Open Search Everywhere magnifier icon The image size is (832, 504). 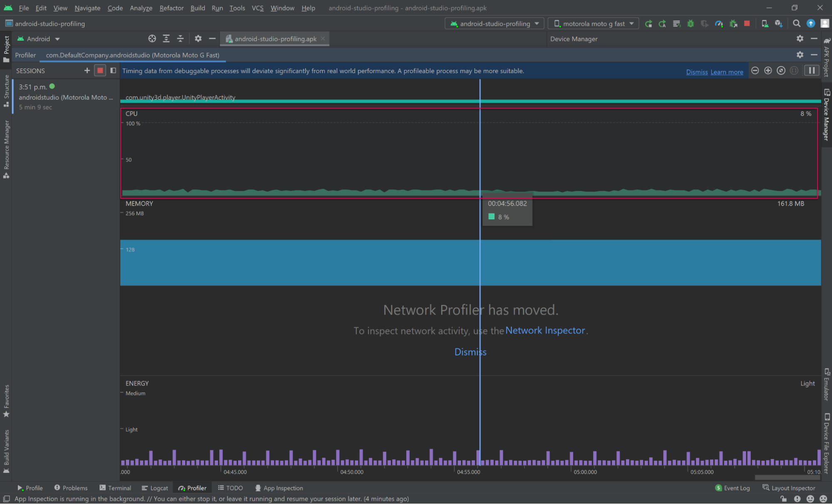797,24
